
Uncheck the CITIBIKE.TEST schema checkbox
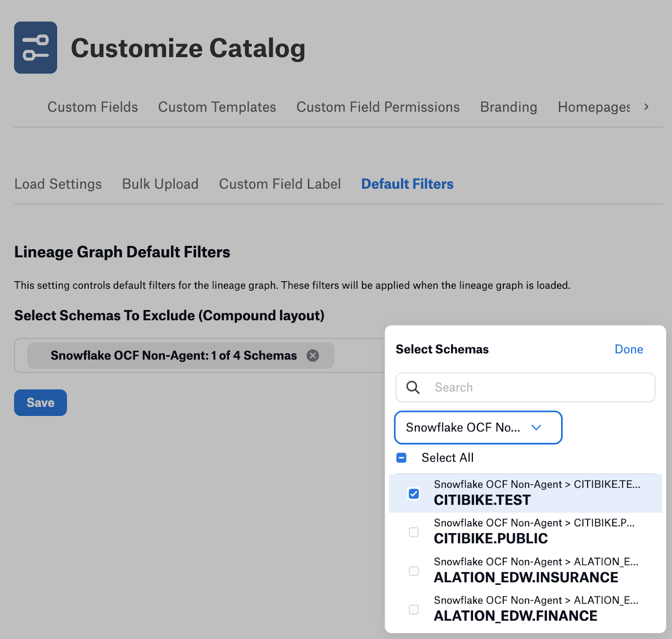click(414, 494)
